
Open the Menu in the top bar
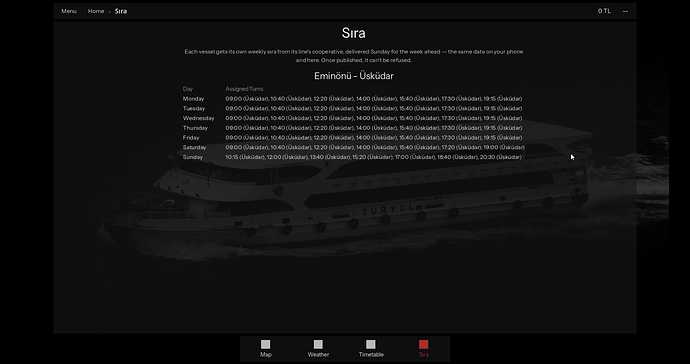pos(69,11)
